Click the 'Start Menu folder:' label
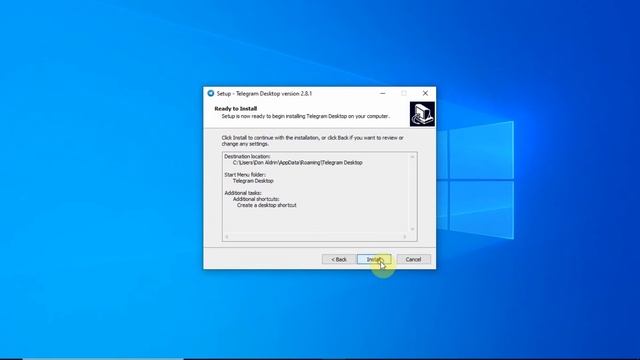 point(245,175)
